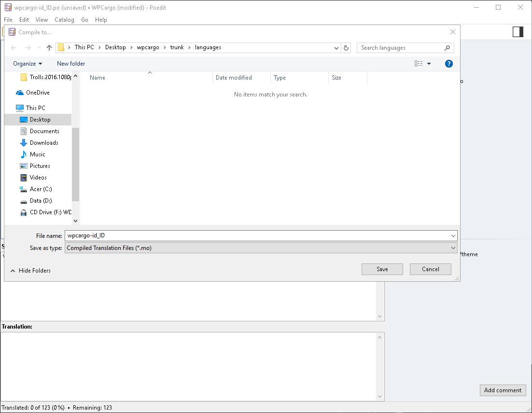Open the dialog Help question mark icon
This screenshot has width=532, height=413.
pyautogui.click(x=448, y=64)
